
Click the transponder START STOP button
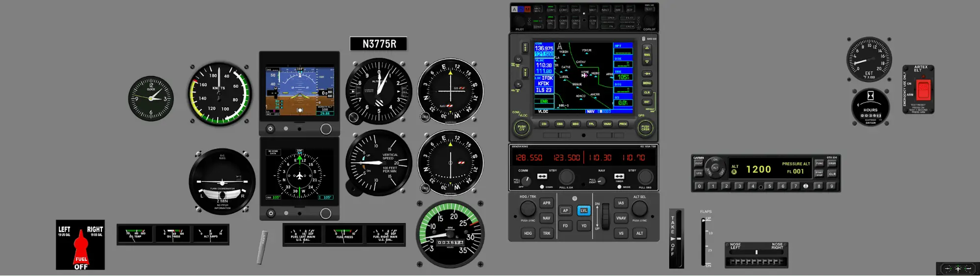click(819, 173)
